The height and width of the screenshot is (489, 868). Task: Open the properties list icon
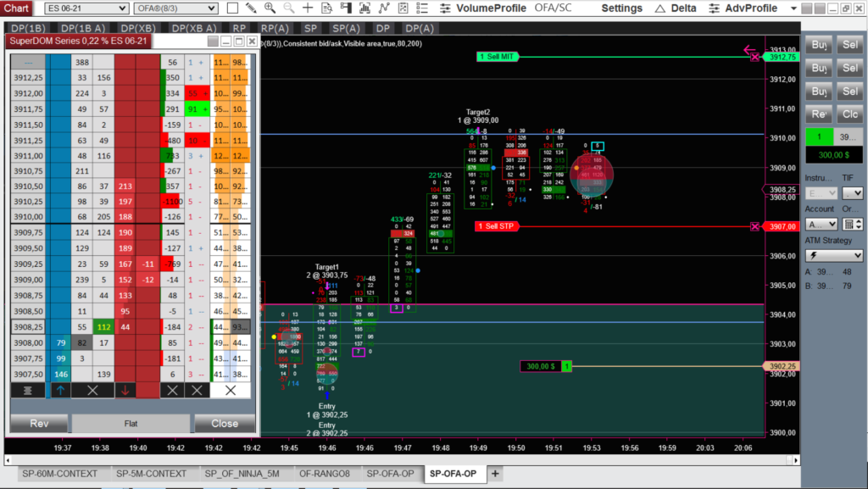pyautogui.click(x=422, y=8)
